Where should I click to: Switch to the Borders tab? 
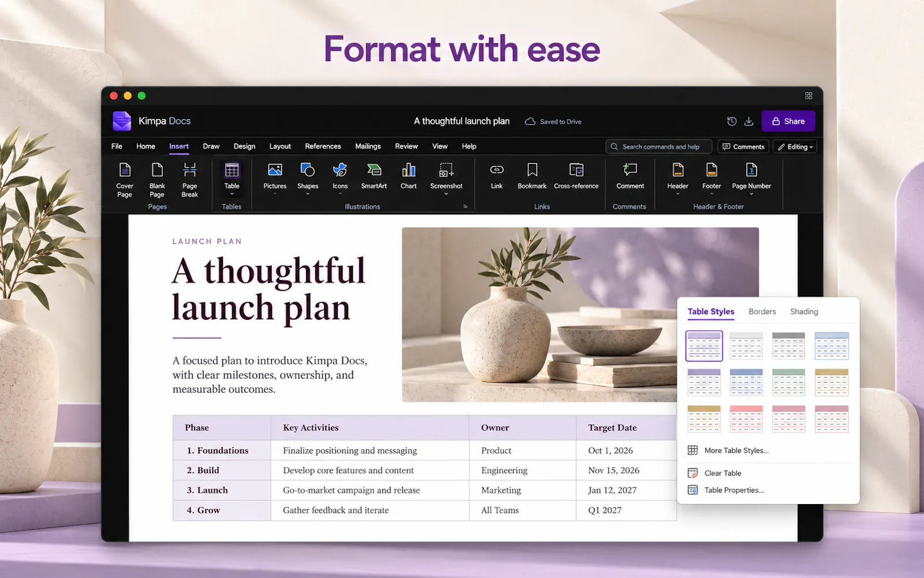[762, 311]
